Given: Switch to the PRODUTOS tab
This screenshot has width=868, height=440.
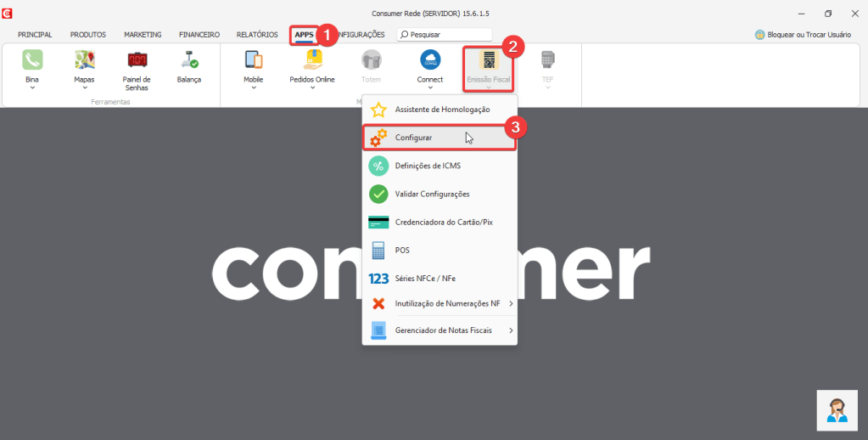Looking at the screenshot, I should tap(87, 35).
